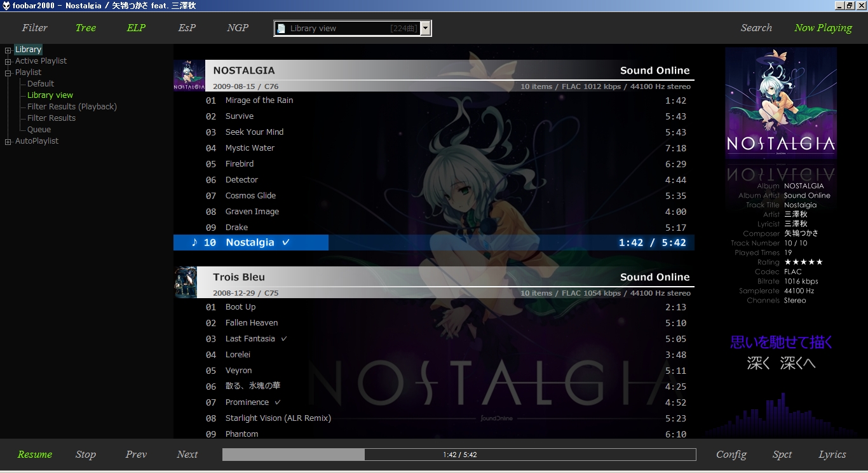Screen dimensions: 868x473
Task: Toggle the Spct spectrum button
Action: (782, 455)
